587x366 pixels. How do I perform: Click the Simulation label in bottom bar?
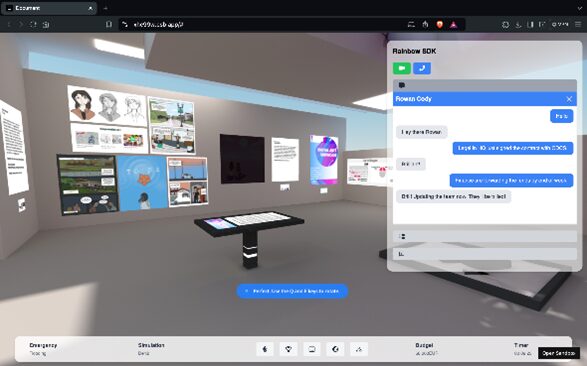point(151,345)
